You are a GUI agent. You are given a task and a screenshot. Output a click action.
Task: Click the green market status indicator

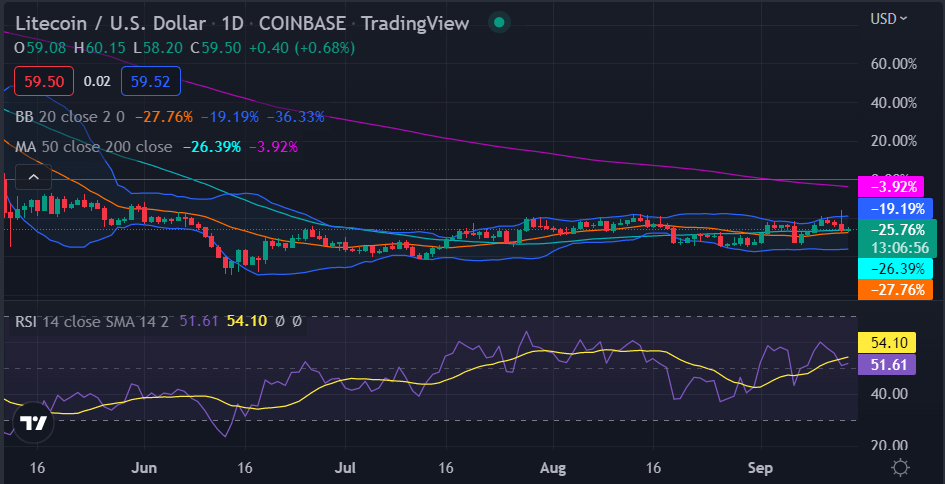pyautogui.click(x=498, y=24)
